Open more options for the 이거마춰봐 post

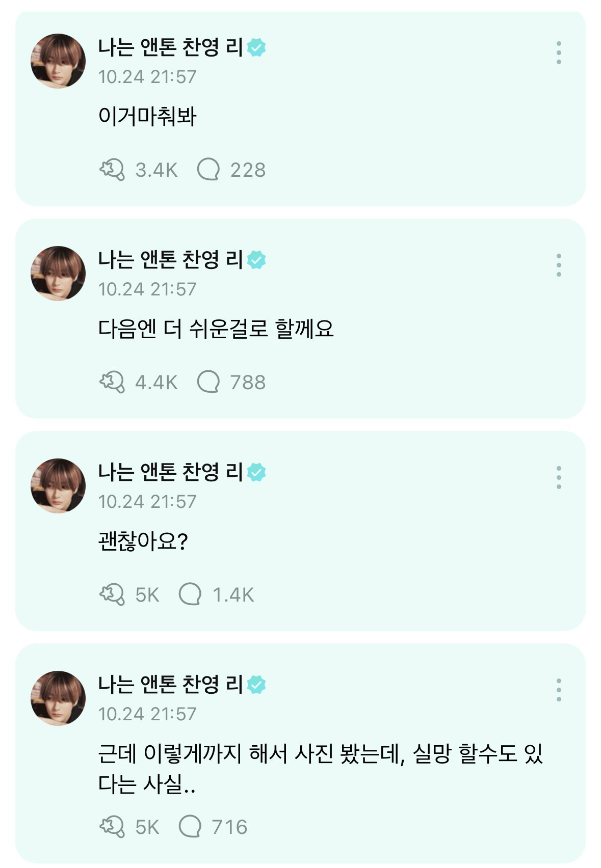(559, 53)
